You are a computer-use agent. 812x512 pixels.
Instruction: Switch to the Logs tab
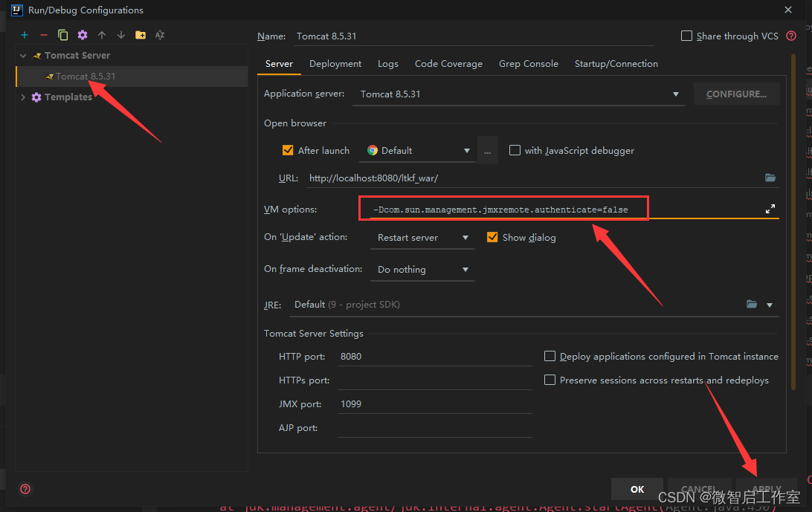click(x=388, y=64)
